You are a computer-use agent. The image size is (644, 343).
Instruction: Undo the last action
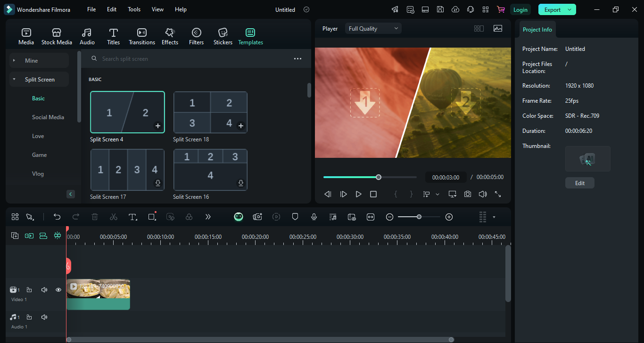(57, 217)
